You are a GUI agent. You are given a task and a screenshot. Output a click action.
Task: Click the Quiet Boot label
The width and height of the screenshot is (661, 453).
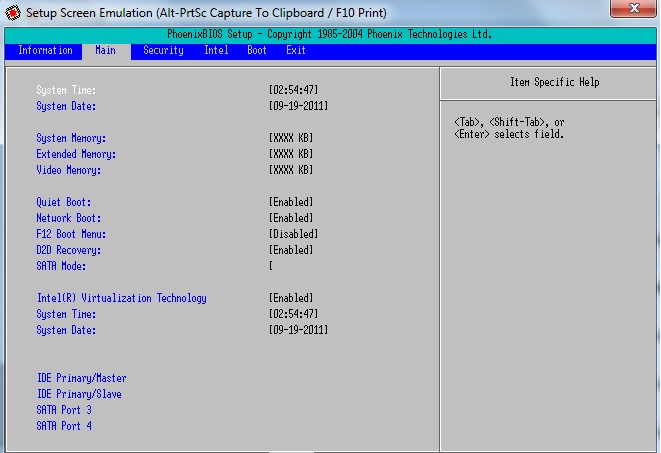click(64, 202)
